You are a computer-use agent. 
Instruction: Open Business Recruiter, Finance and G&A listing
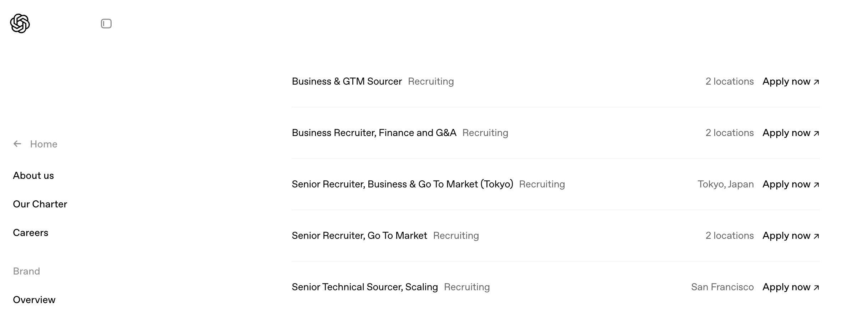click(x=374, y=133)
